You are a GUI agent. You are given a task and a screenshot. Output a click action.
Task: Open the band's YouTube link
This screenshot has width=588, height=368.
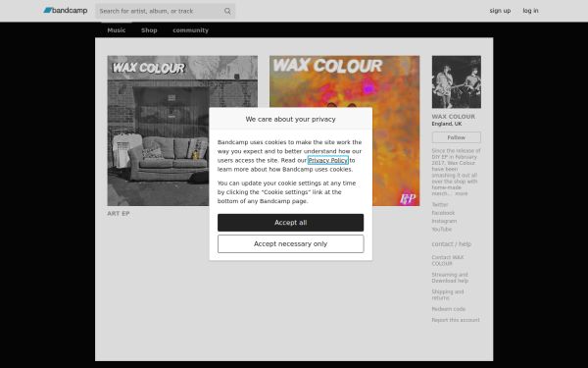[441, 229]
